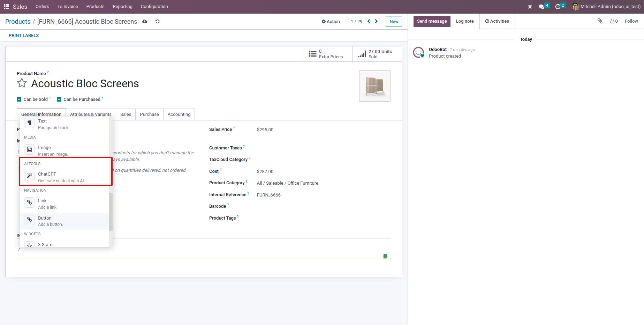Click the Follow button

631,21
